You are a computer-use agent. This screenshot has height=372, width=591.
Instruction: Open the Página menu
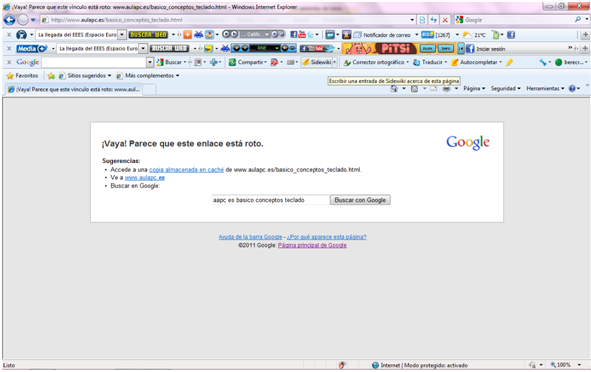474,89
